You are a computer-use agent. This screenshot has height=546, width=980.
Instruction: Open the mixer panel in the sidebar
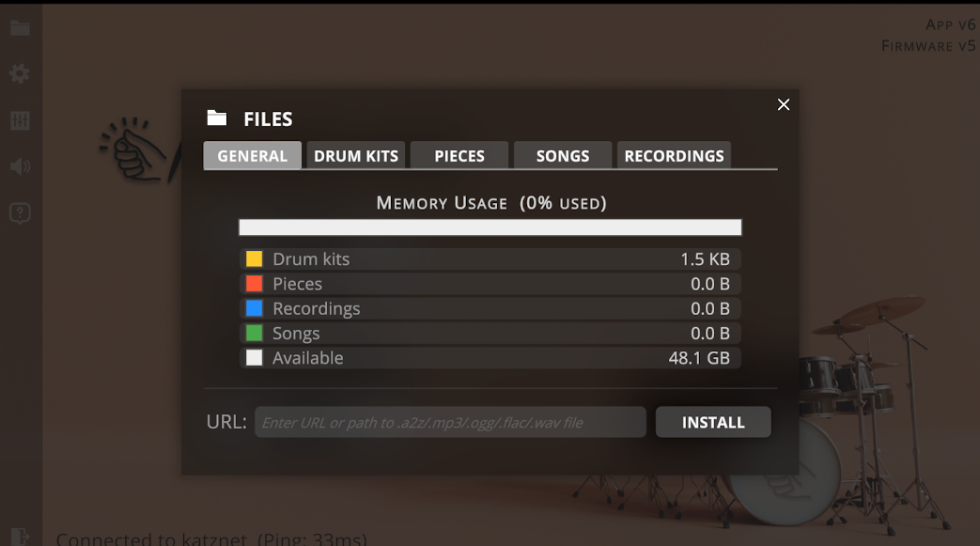point(20,120)
